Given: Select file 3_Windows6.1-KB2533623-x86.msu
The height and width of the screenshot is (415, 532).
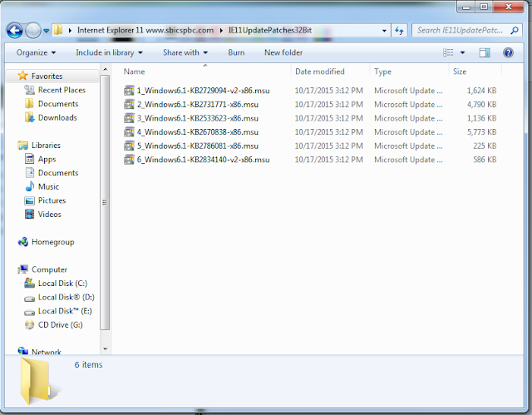Looking at the screenshot, I should coord(198,118).
